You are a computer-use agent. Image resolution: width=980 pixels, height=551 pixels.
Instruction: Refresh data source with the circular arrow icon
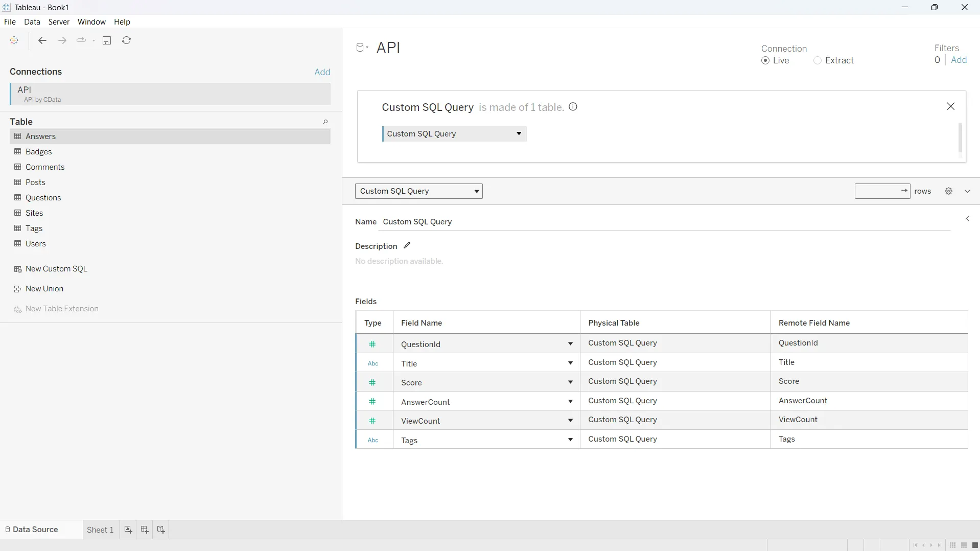(x=127, y=40)
